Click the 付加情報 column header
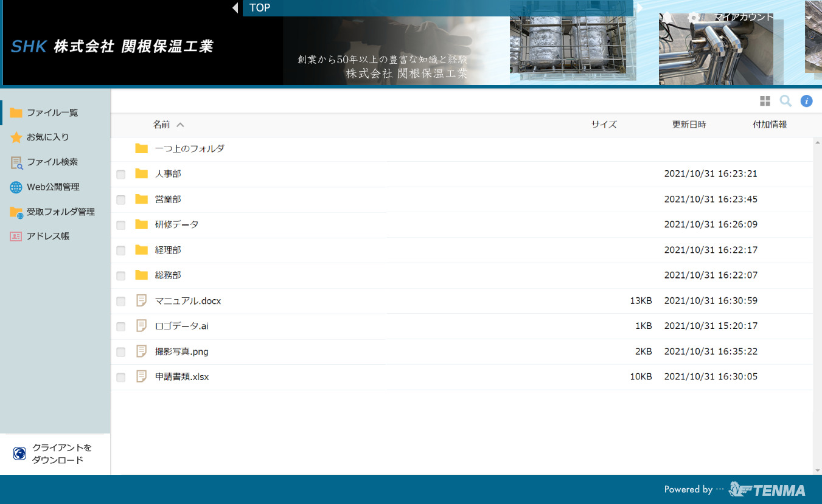822x504 pixels. [x=770, y=125]
